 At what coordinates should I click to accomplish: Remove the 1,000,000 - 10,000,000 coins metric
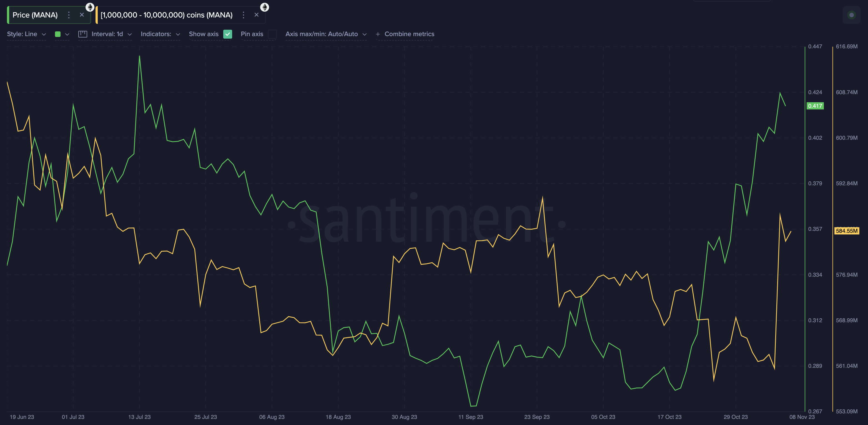click(x=256, y=15)
